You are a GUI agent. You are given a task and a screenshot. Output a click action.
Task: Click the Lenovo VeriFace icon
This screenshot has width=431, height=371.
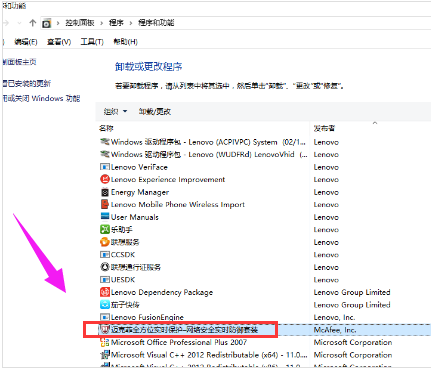click(105, 167)
